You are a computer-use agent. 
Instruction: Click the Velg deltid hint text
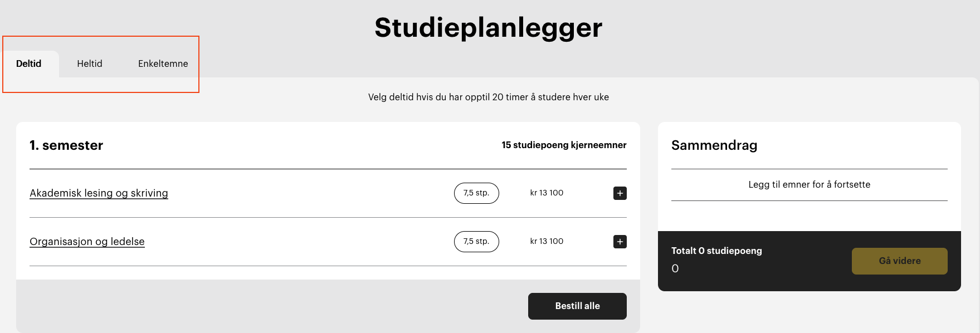click(x=488, y=97)
